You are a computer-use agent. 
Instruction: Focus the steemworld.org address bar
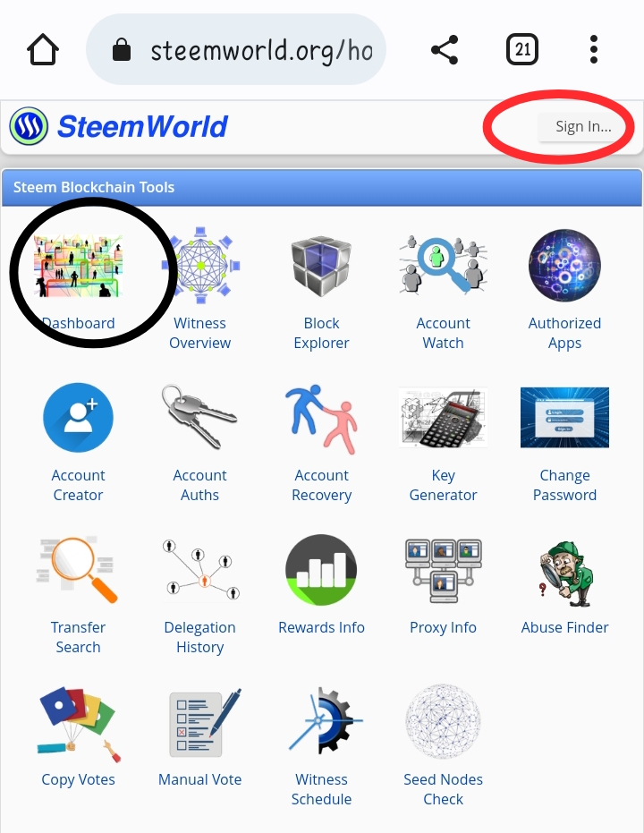pos(236,49)
